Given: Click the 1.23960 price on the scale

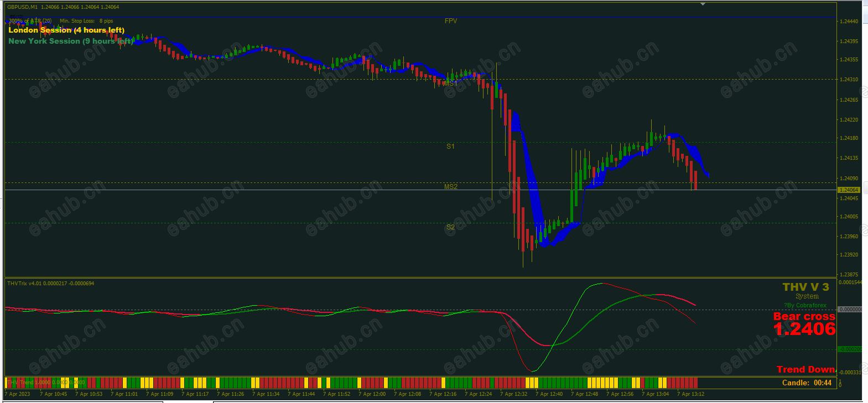Looking at the screenshot, I should click(849, 237).
